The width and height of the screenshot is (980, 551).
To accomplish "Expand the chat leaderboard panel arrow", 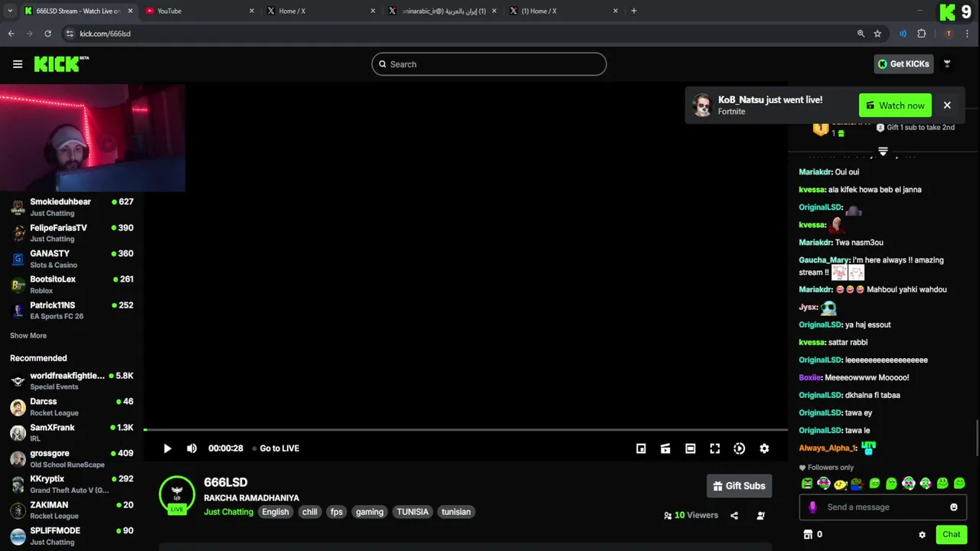I will click(883, 152).
